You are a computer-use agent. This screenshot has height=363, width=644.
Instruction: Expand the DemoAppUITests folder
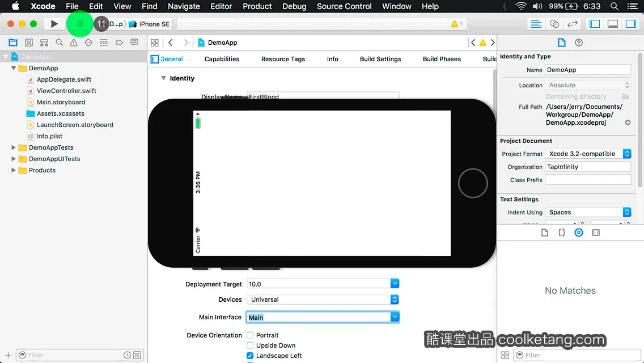[x=14, y=159]
